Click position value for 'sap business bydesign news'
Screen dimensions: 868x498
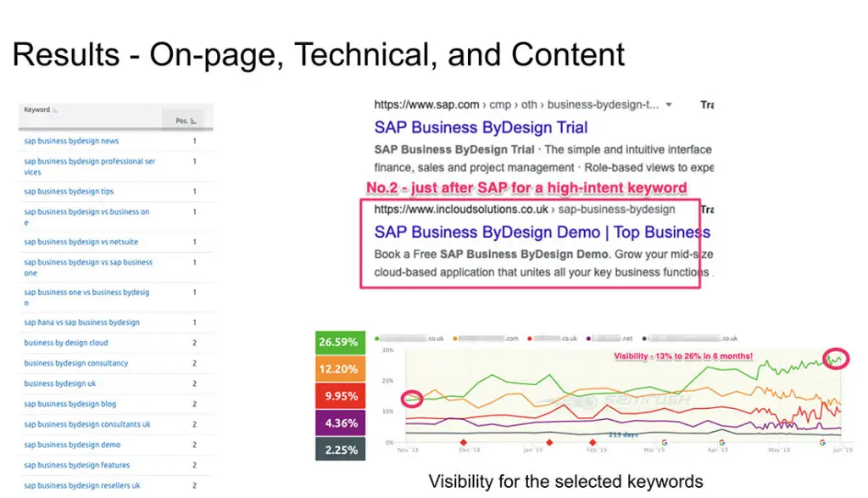194,142
